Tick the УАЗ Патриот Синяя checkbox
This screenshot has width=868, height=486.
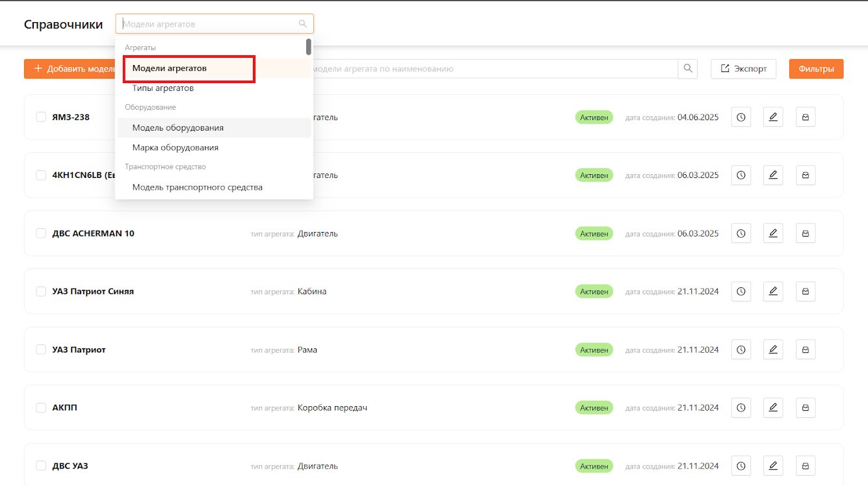tap(41, 292)
